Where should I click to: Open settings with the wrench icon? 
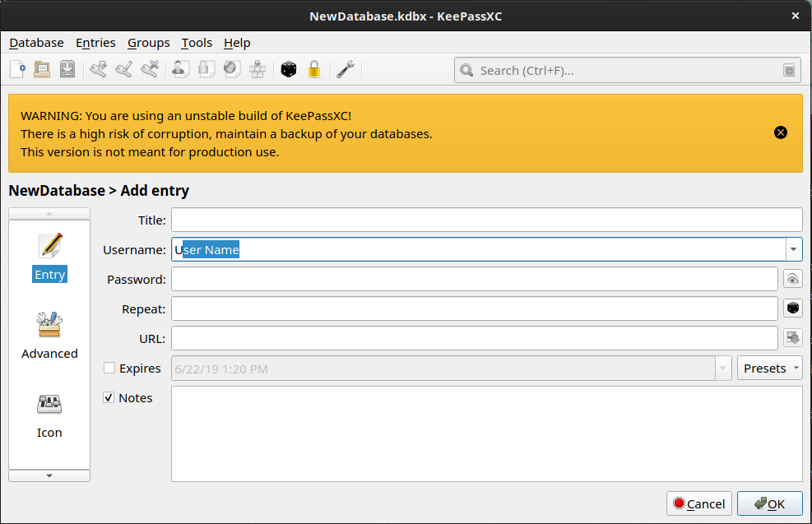346,70
